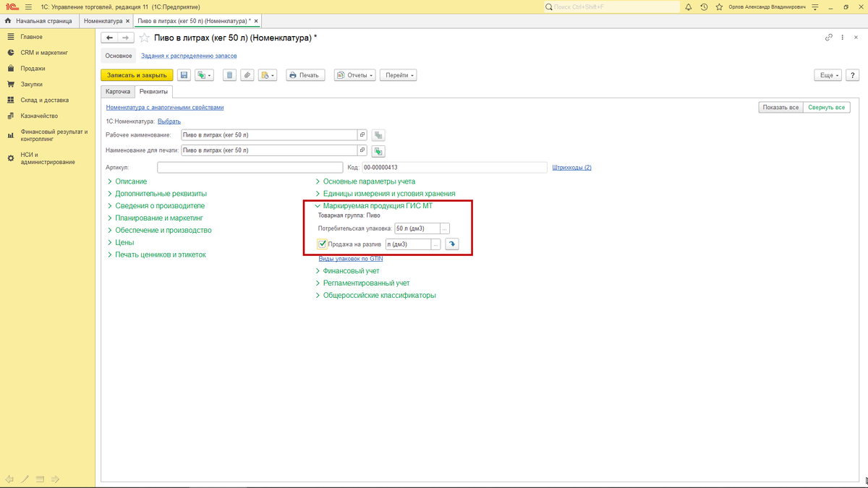Click Выбрать link for 1С:Номенклатура
The height and width of the screenshot is (488, 868).
point(169,121)
